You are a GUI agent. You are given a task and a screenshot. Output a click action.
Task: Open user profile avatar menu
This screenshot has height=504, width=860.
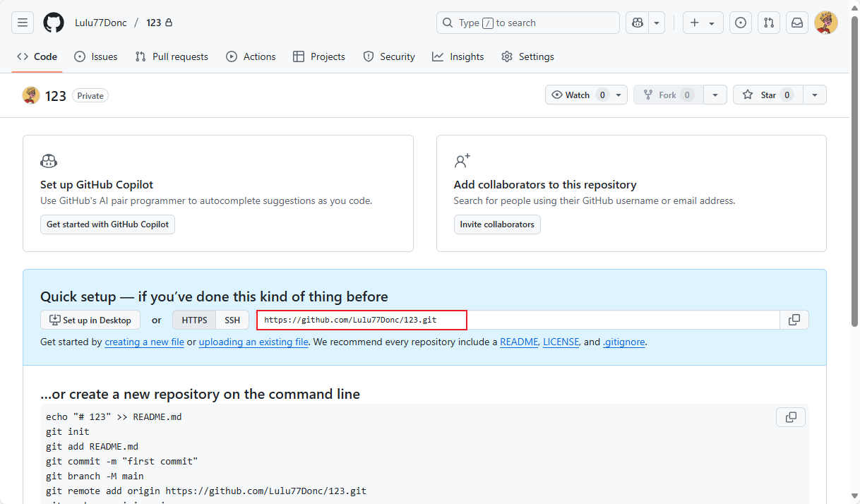click(x=826, y=23)
